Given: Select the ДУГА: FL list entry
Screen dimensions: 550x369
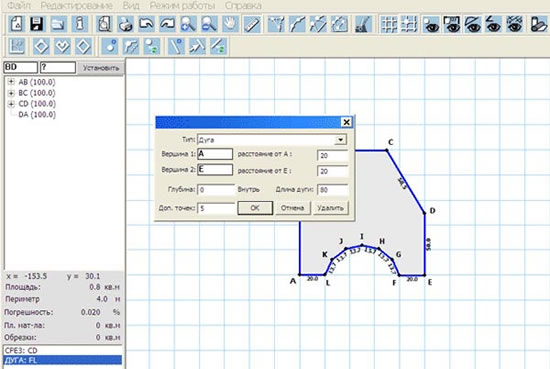Looking at the screenshot, I should [63, 360].
